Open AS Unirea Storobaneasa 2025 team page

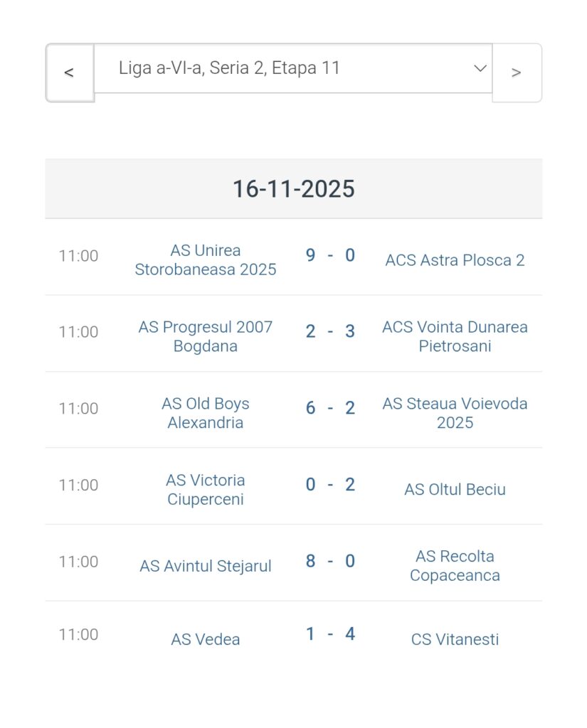206,260
